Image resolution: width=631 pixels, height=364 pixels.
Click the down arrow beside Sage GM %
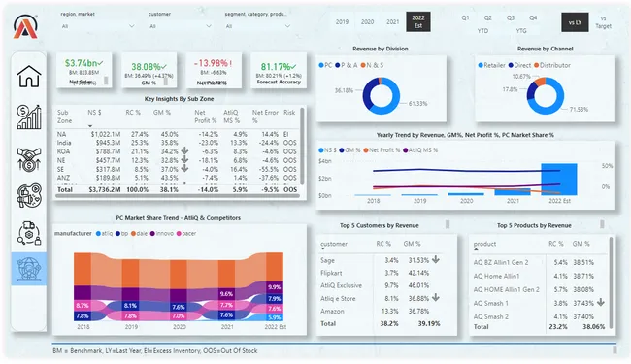point(436,260)
